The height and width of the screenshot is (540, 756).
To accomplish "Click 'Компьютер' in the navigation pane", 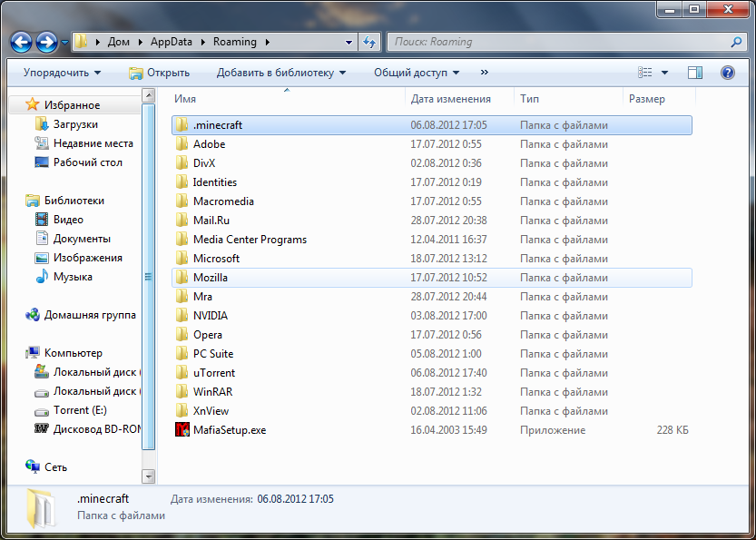I will point(74,353).
